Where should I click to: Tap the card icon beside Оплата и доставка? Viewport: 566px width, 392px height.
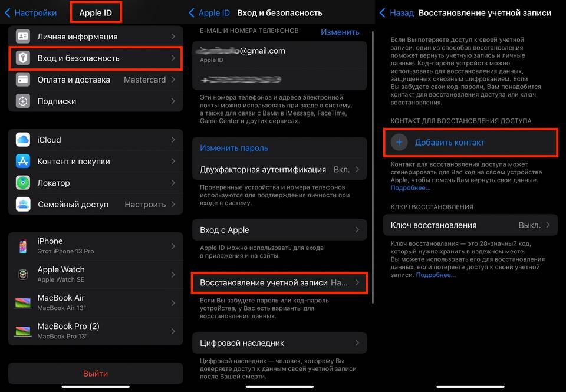[x=23, y=80]
